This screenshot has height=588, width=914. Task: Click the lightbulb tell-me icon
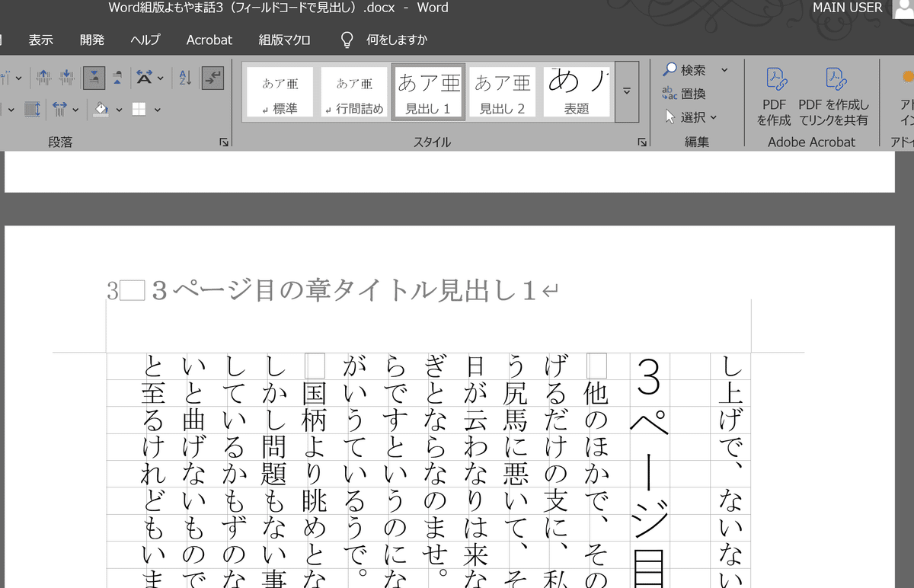[347, 40]
